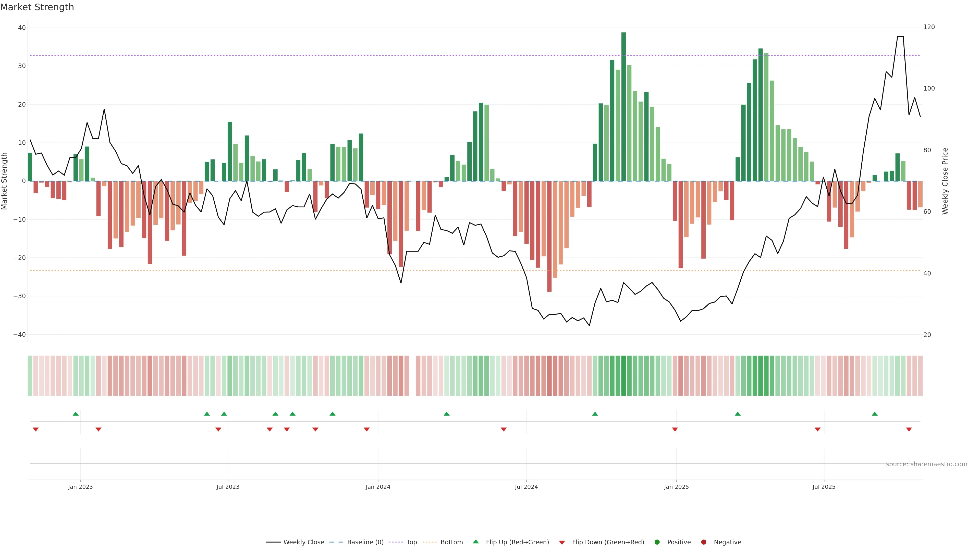Click the Flip Up green triangle legend icon

point(475,542)
